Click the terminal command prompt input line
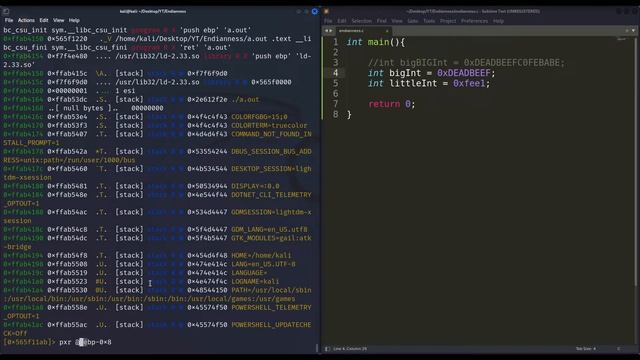Viewport: 640px width, 360px height. (159, 342)
